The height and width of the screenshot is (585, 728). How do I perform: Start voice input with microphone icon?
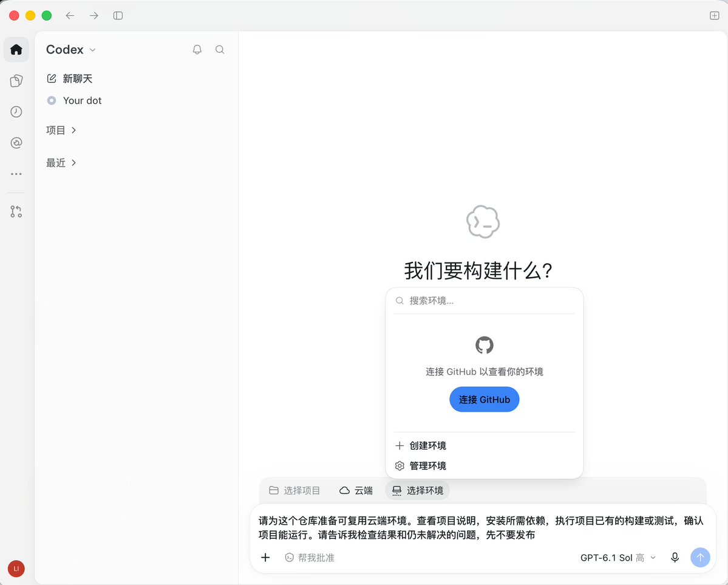[x=675, y=557]
